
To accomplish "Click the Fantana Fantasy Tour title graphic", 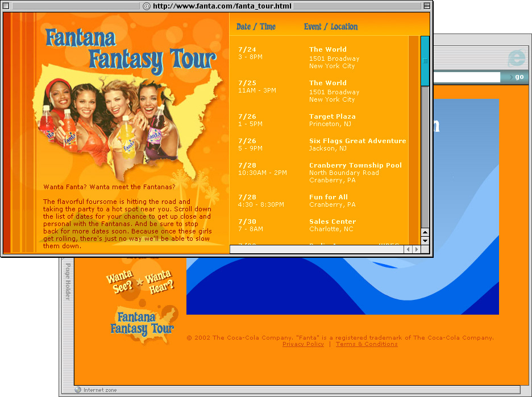I will coord(131,51).
